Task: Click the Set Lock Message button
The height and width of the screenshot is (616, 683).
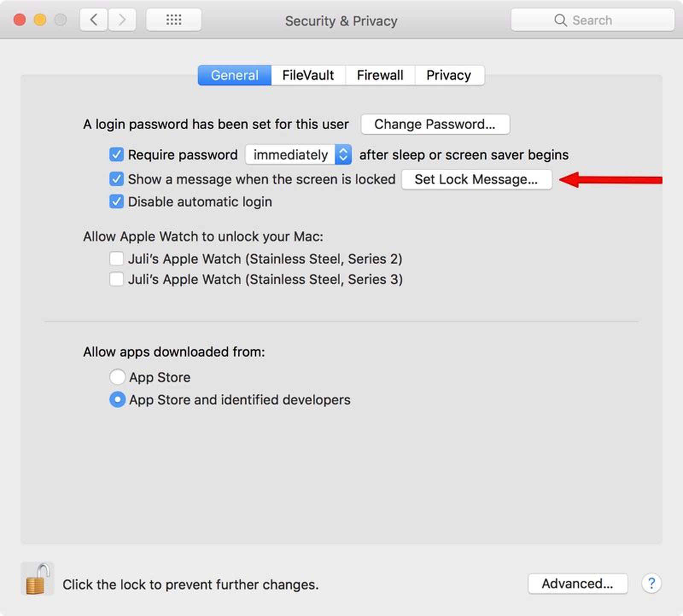Action: [x=476, y=179]
